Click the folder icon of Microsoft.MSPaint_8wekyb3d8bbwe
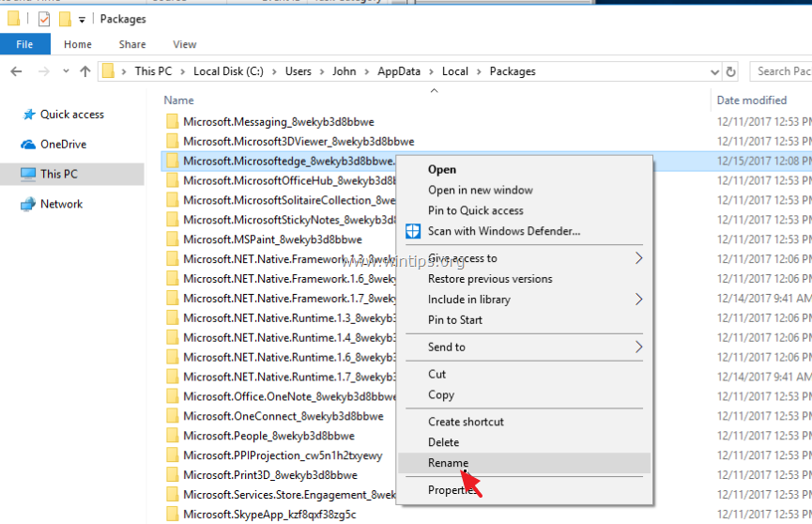This screenshot has width=812, height=524. [173, 239]
